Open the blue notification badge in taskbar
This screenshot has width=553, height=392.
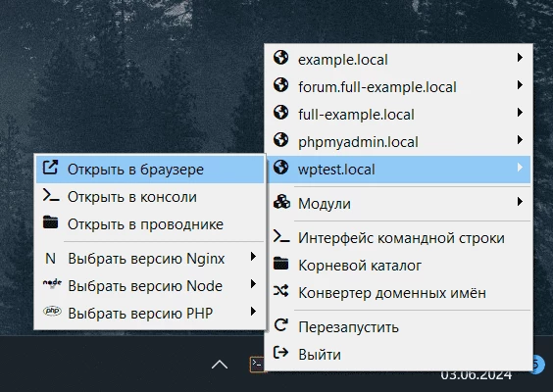538,365
